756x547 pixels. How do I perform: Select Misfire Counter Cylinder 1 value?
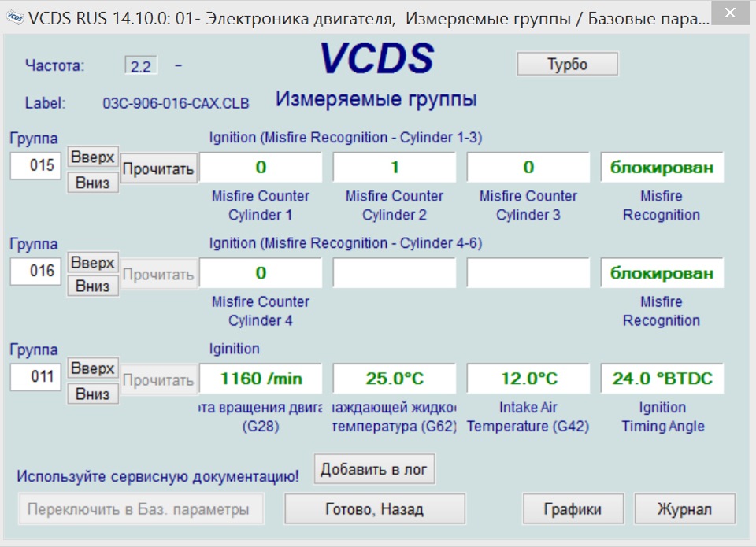261,167
